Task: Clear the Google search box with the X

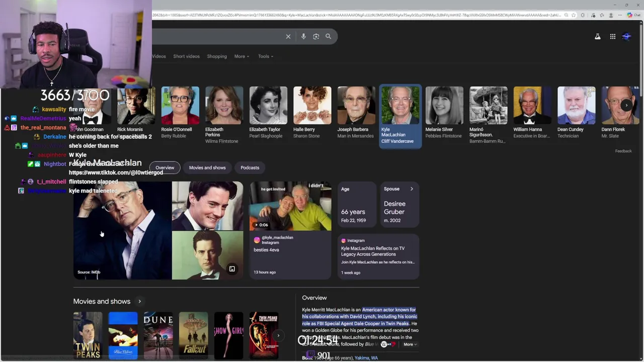Action: pyautogui.click(x=288, y=36)
